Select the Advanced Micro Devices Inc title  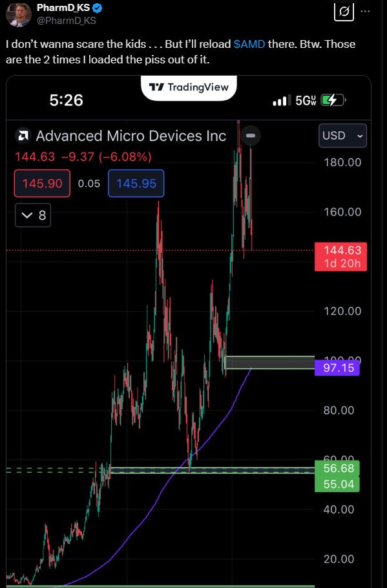(131, 136)
